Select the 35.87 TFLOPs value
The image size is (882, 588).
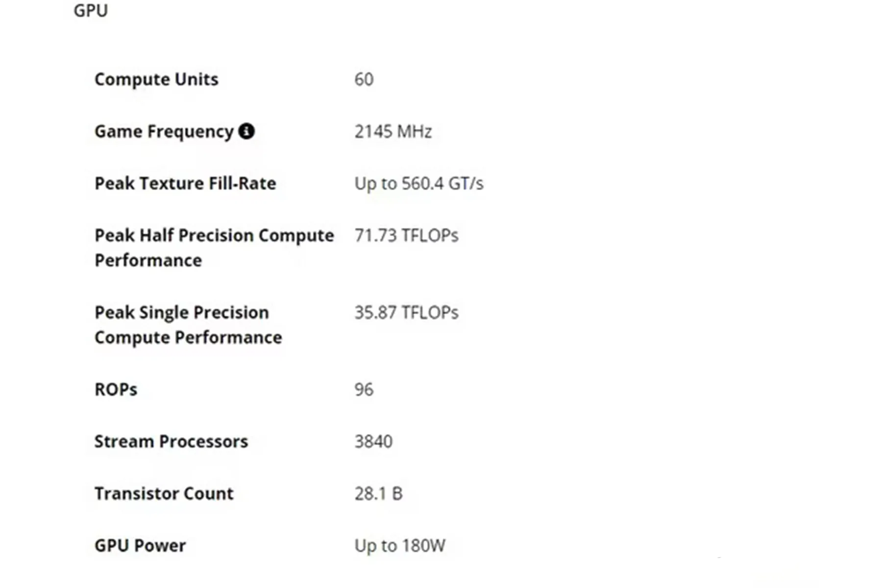pyautogui.click(x=407, y=313)
